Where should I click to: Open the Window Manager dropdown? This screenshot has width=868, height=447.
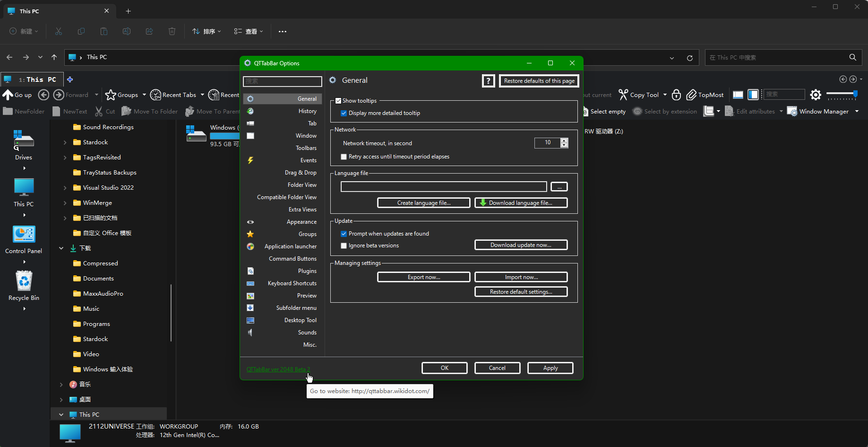[857, 111]
